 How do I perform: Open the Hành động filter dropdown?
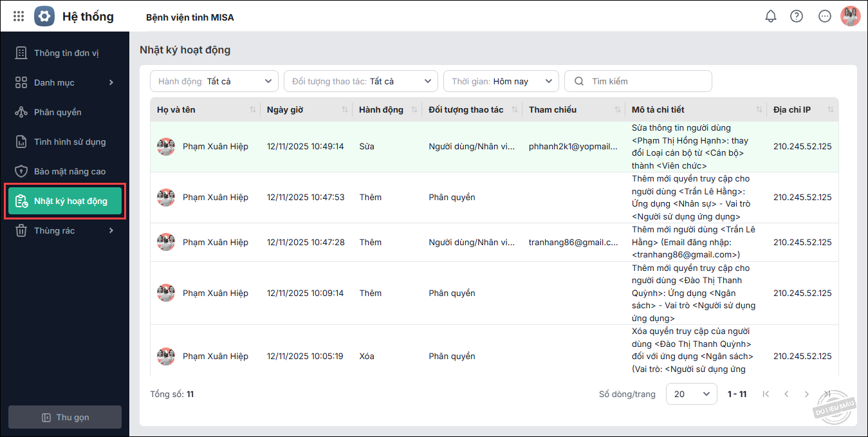coord(214,81)
